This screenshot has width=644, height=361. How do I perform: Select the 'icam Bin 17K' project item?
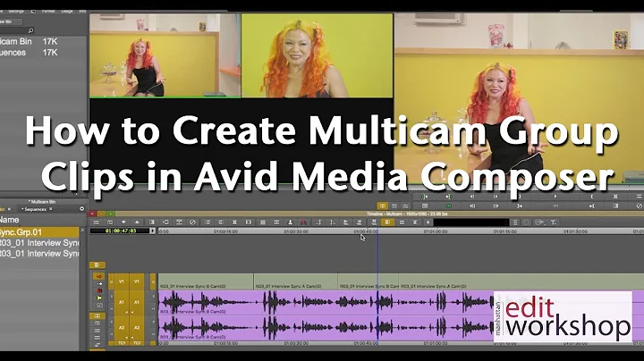29,41
